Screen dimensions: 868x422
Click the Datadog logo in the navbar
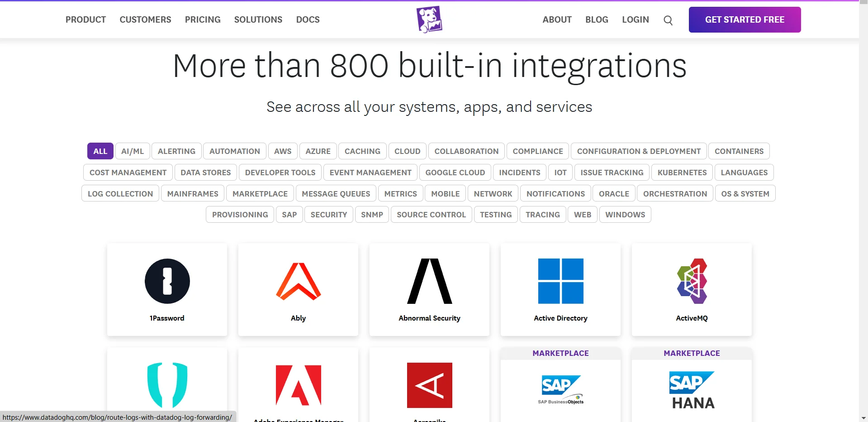(x=429, y=19)
